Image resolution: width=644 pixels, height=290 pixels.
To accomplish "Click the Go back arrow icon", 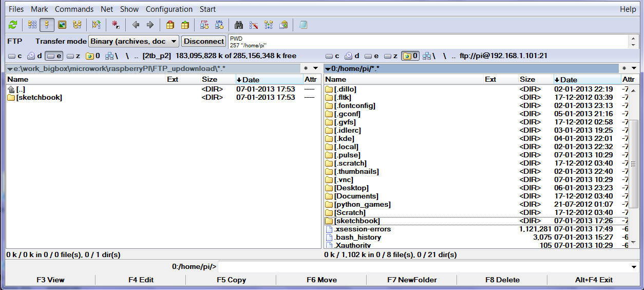I will pos(136,25).
